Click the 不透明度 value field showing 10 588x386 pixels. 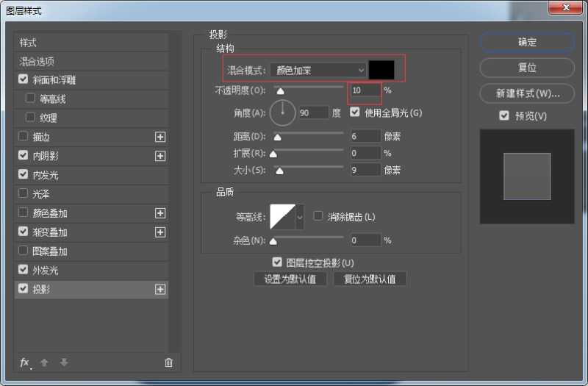coord(365,90)
